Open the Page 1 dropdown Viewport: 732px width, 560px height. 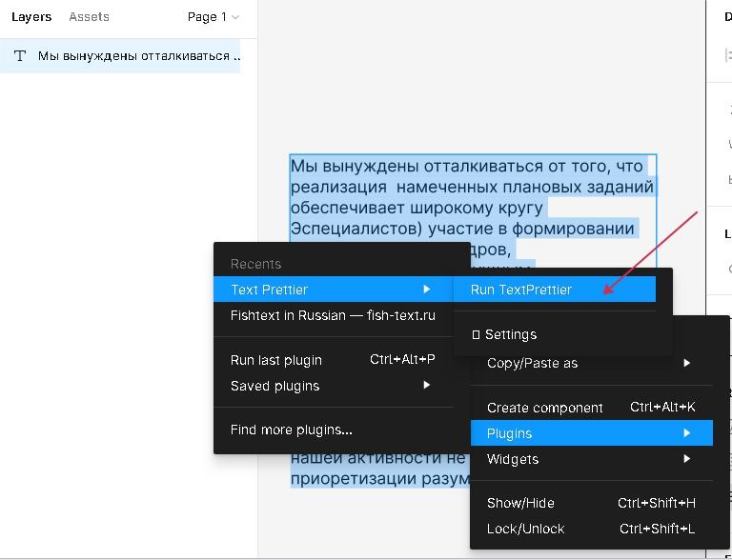click(213, 17)
